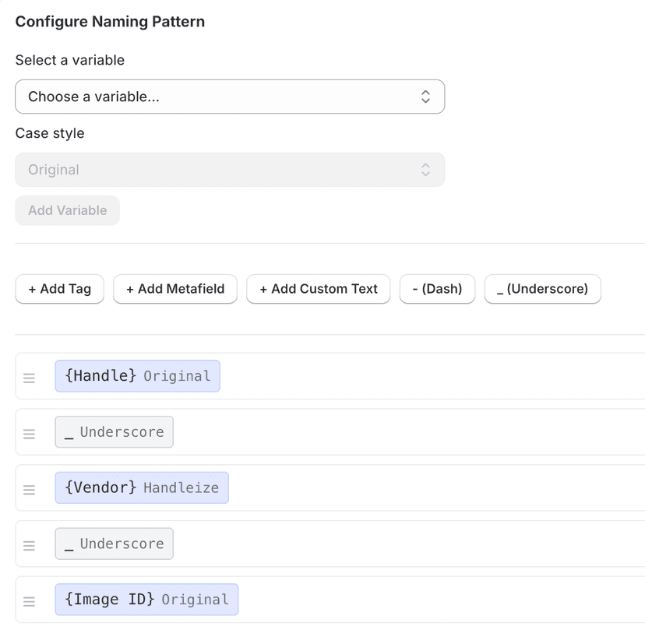Open the Case style dropdown showing Original

(230, 169)
